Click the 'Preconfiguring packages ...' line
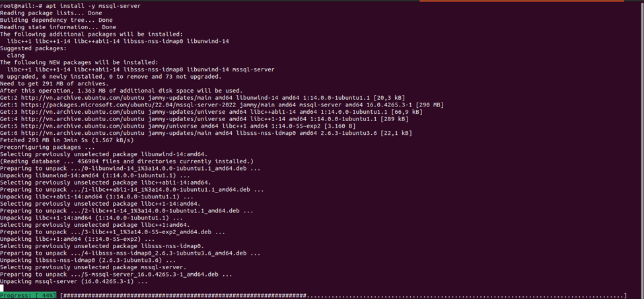This screenshot has height=299, width=644. coord(48,147)
